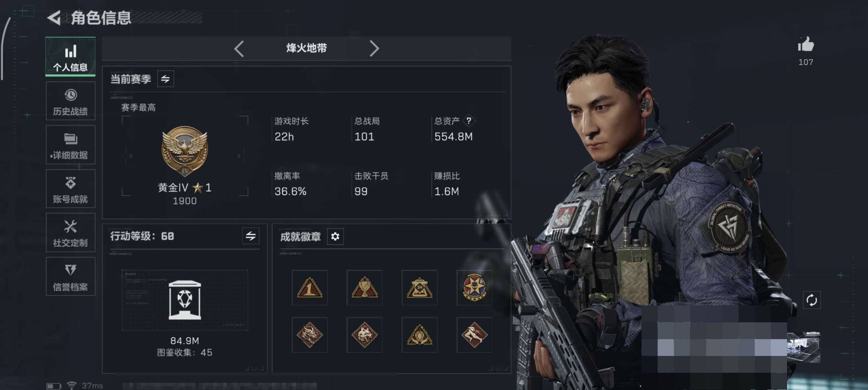Select the star medal achievement badge

(x=474, y=288)
